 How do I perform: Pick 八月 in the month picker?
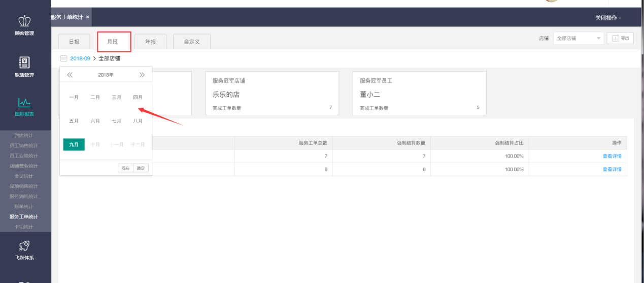[138, 121]
